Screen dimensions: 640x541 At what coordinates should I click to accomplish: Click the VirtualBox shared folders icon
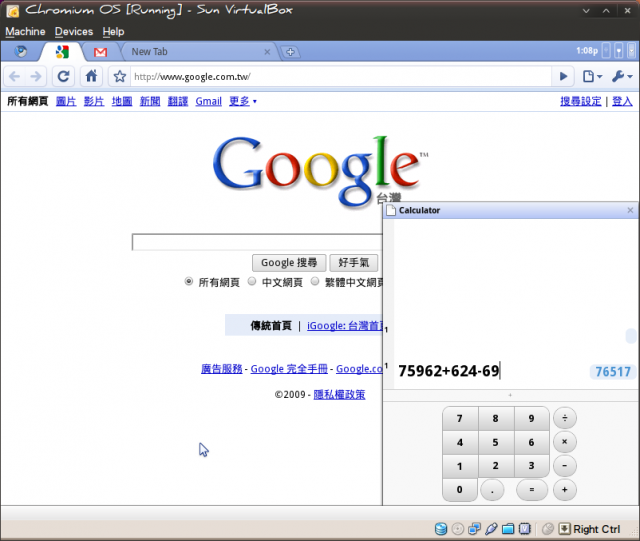(x=508, y=529)
